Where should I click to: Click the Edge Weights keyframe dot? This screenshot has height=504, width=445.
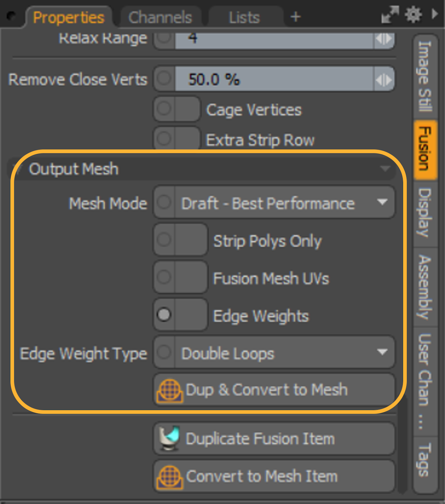[164, 315]
